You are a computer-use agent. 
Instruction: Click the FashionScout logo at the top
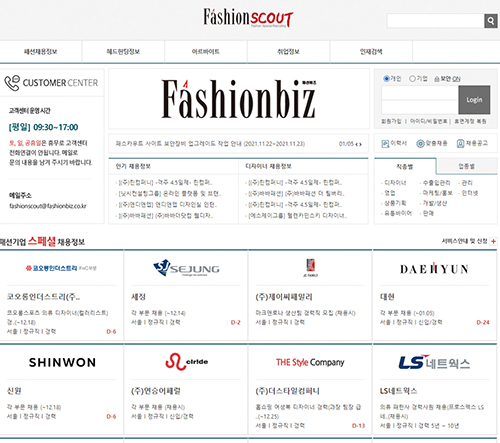pyautogui.click(x=248, y=18)
